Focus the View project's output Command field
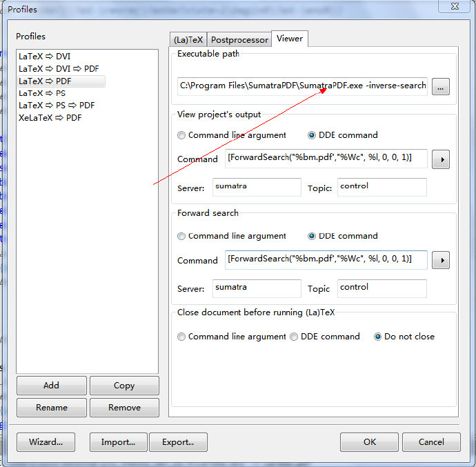The image size is (476, 467). pyautogui.click(x=326, y=158)
